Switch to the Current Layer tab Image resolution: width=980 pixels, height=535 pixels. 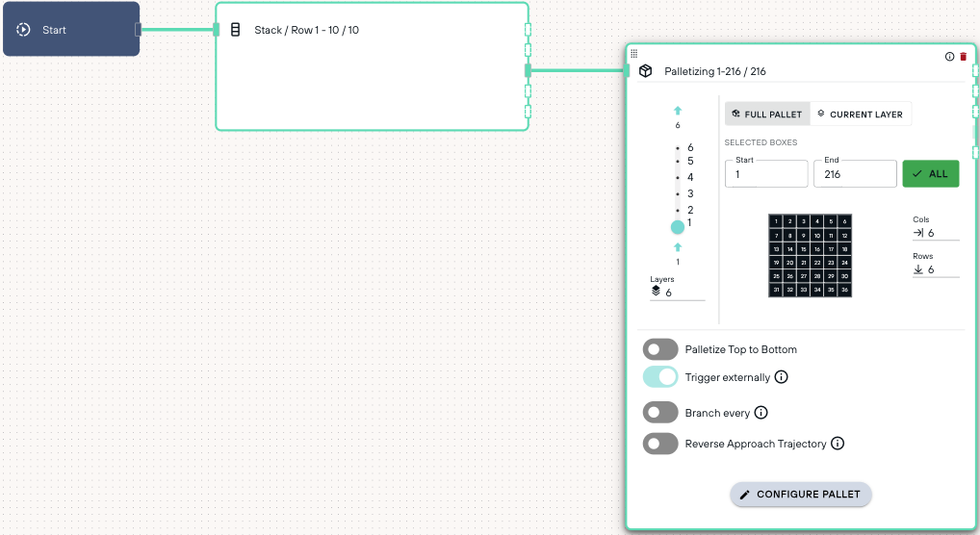click(861, 115)
